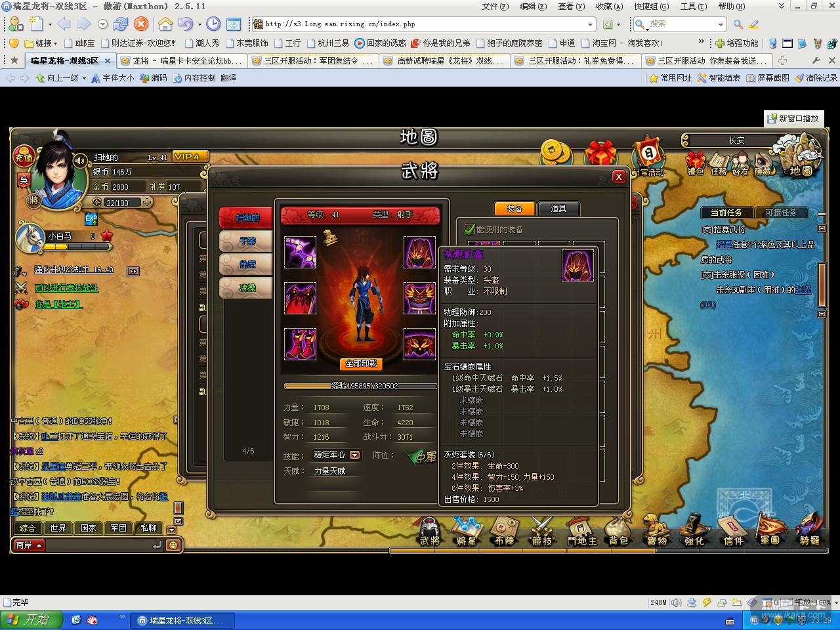Open the 斗地主 icon in bottom bar
Image resolution: width=840 pixels, height=630 pixels.
[581, 532]
